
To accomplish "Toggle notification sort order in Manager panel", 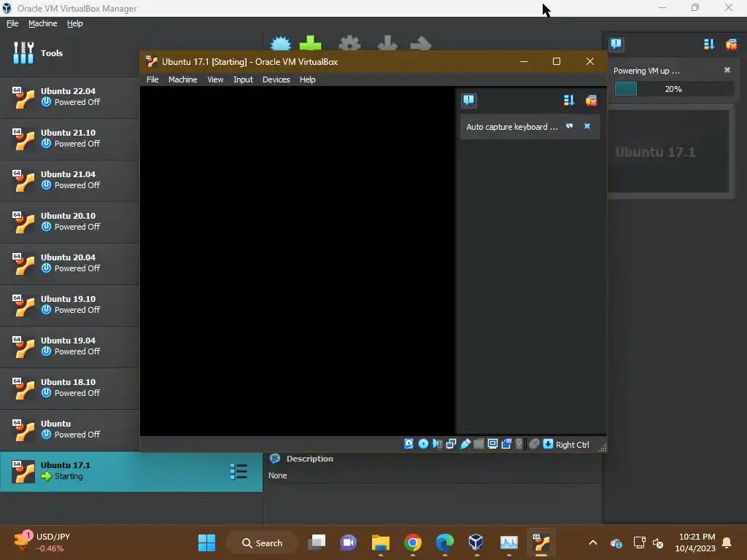I will pyautogui.click(x=709, y=44).
